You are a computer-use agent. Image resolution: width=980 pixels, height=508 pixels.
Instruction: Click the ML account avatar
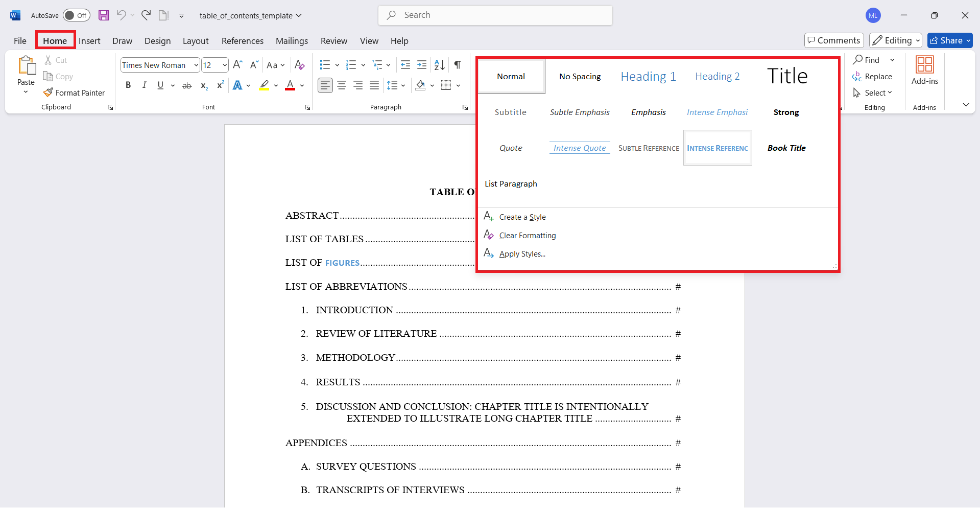tap(873, 15)
